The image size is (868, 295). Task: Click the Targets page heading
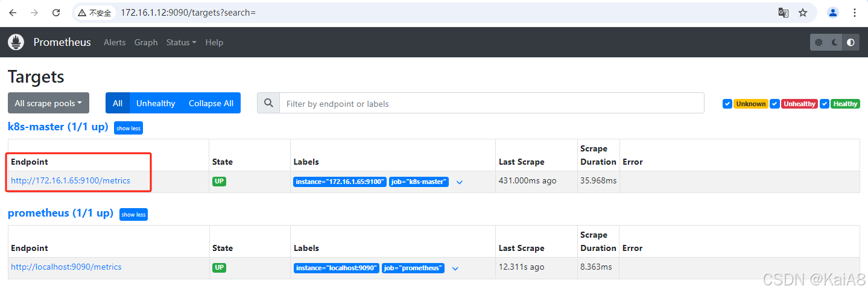36,77
